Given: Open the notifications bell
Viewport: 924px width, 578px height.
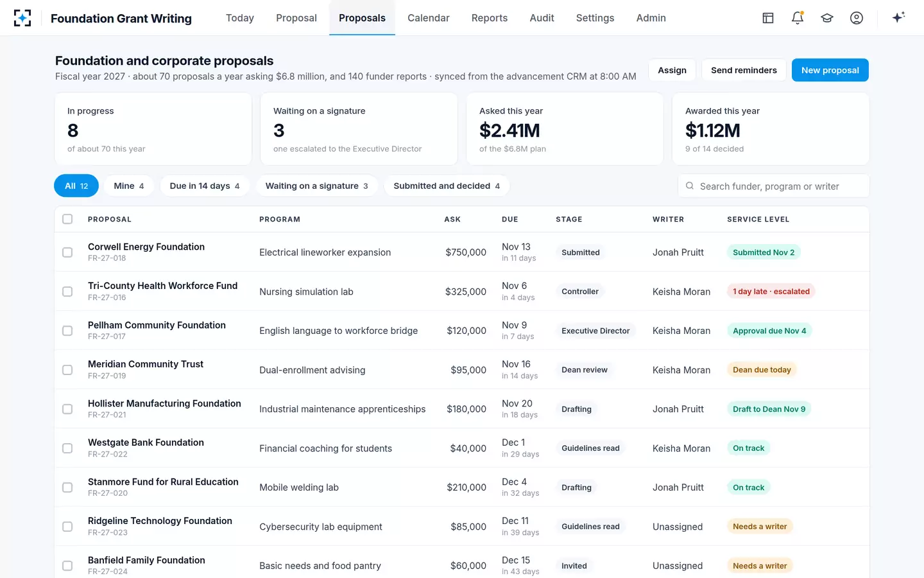Looking at the screenshot, I should (x=798, y=18).
